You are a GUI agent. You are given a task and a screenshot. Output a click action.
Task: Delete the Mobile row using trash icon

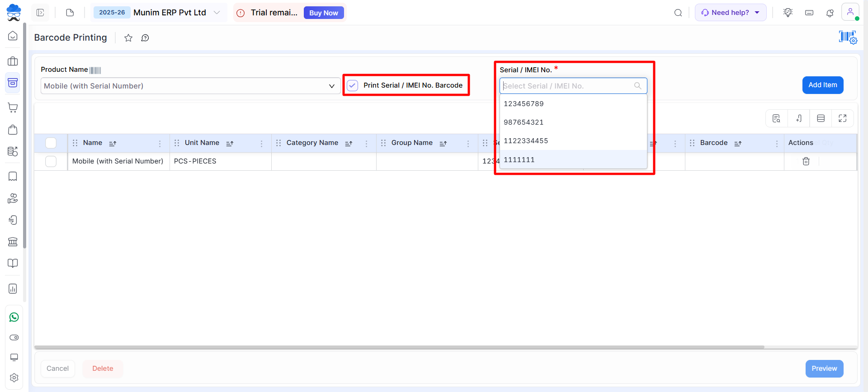[806, 161]
